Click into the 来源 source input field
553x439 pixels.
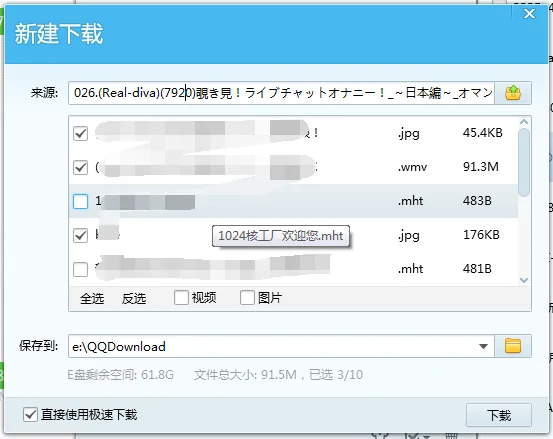coord(281,93)
